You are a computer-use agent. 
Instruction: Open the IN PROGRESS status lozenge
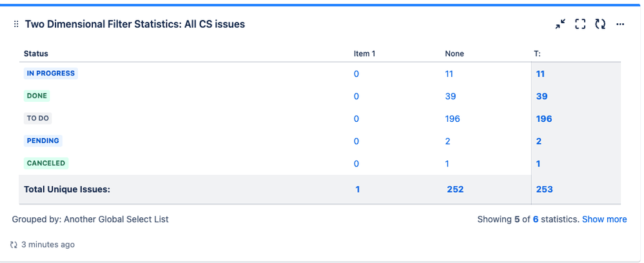coord(50,73)
